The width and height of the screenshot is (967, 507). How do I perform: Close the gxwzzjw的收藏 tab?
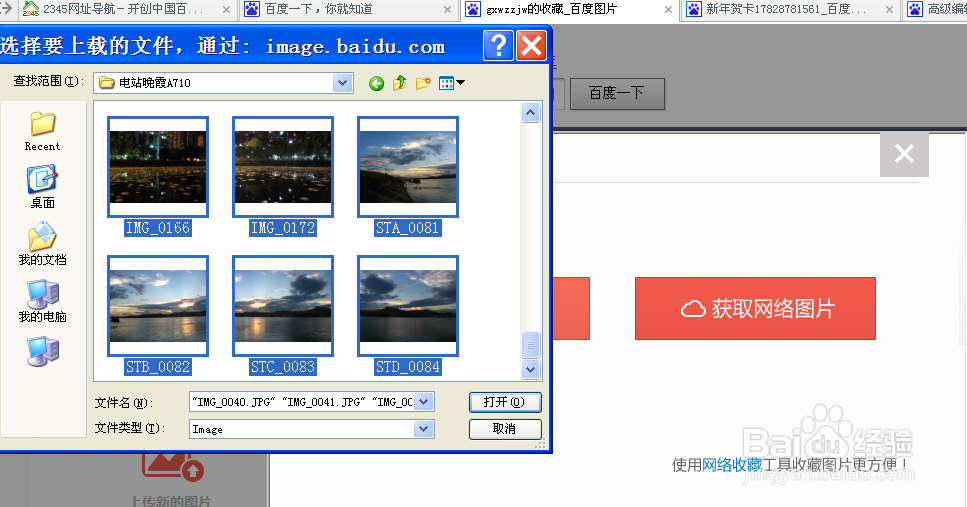(x=669, y=10)
